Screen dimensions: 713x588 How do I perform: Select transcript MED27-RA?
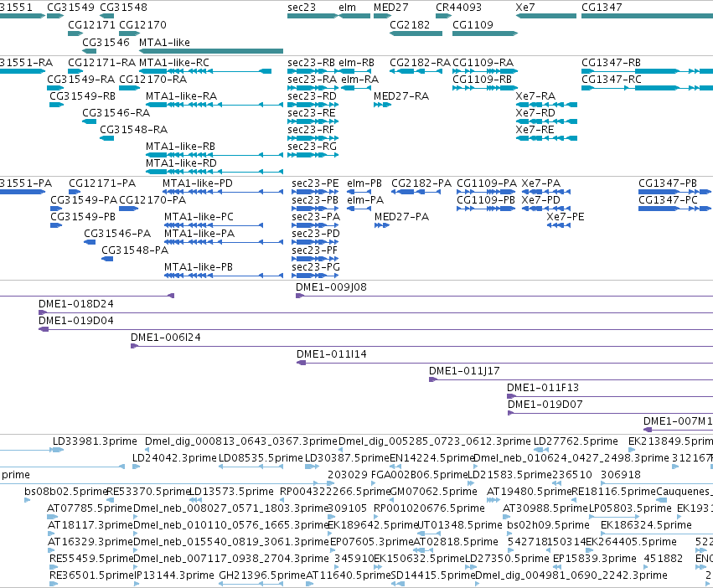[x=382, y=105]
